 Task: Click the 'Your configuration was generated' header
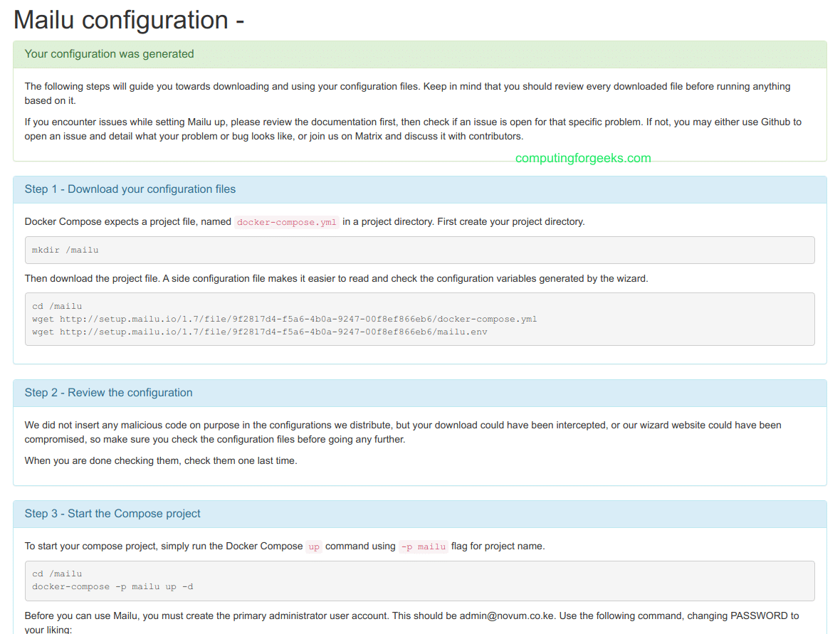pyautogui.click(x=109, y=54)
